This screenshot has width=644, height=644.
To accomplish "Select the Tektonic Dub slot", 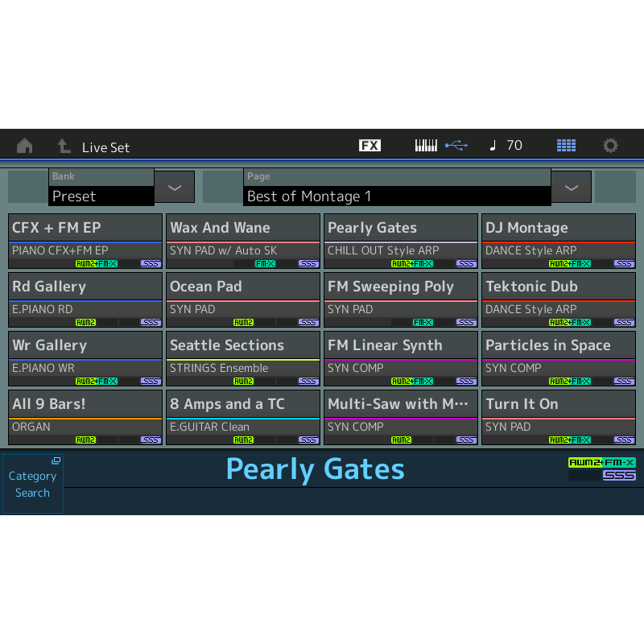I will point(559,299).
